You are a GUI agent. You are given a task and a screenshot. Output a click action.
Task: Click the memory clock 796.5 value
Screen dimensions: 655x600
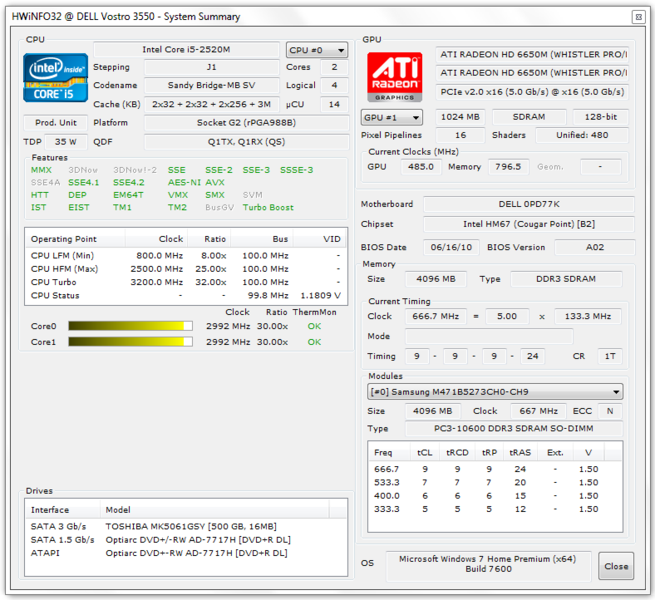pos(508,167)
